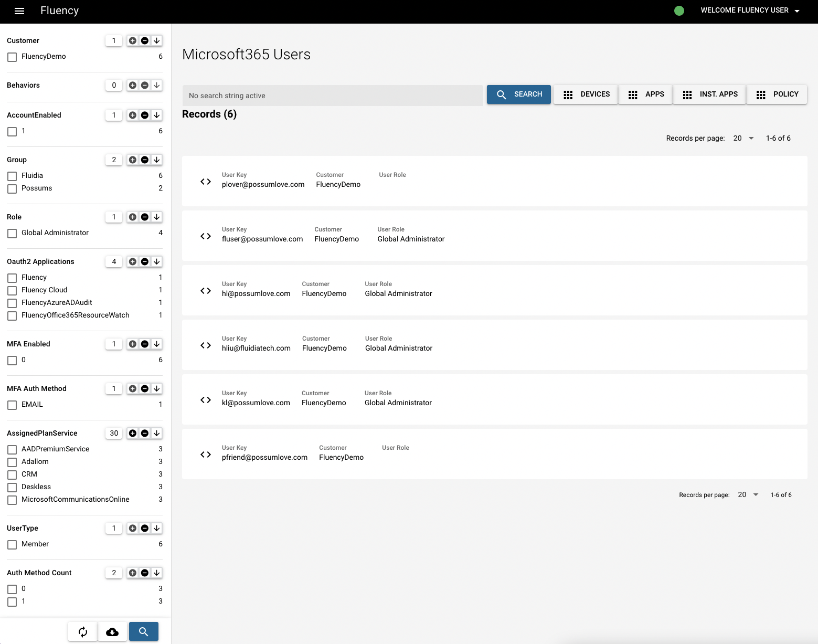Click the refresh icon in bottom toolbar
The image size is (818, 644).
click(x=83, y=631)
